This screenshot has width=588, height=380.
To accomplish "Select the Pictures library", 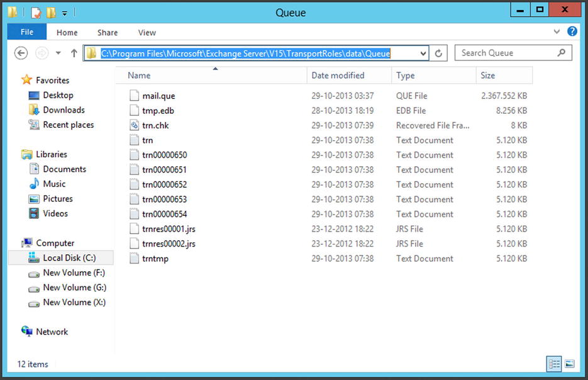I will (58, 198).
